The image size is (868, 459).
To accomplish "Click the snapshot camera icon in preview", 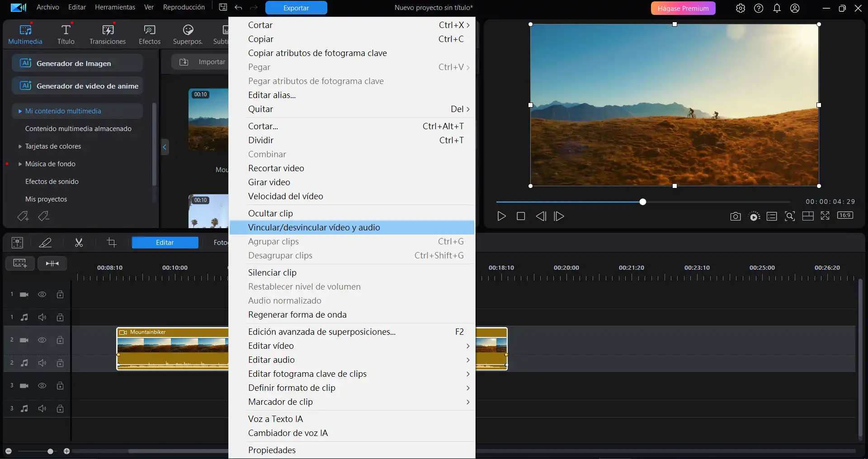I will pyautogui.click(x=735, y=216).
